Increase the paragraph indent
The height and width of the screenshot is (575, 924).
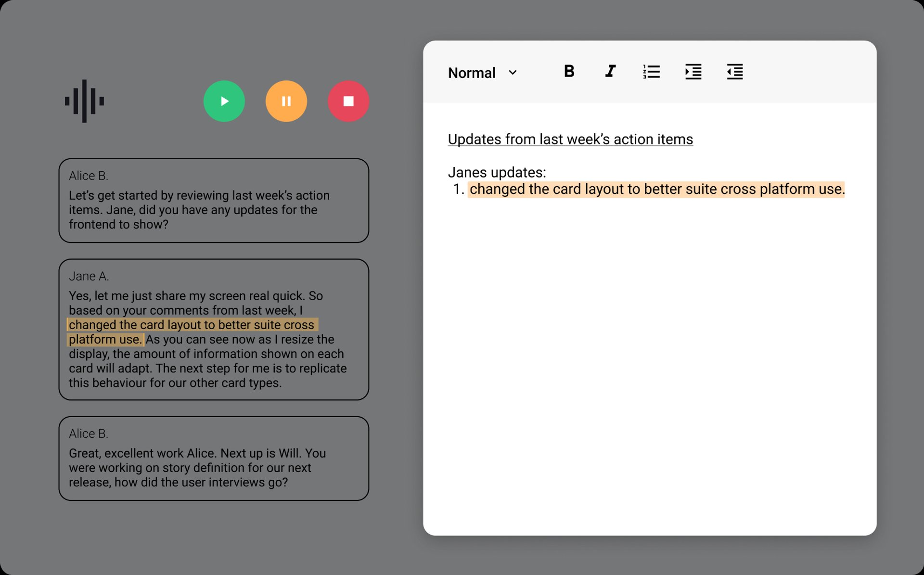click(693, 72)
